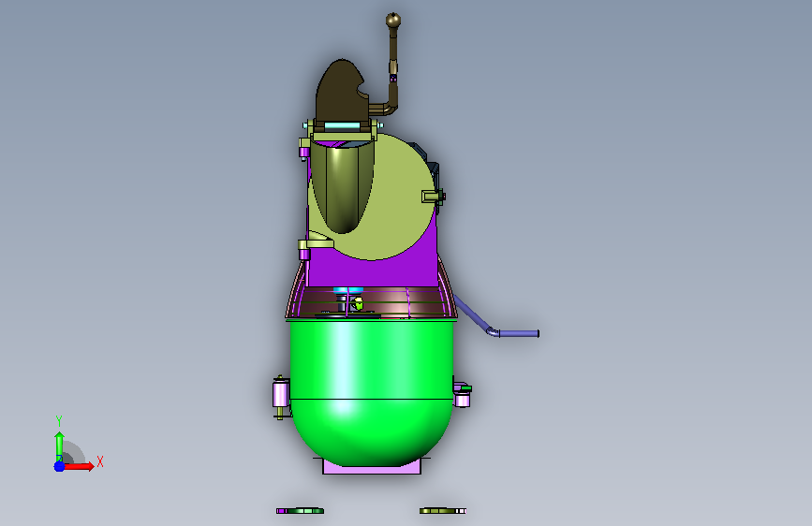This screenshot has height=526, width=812.
Task: Select the upper-left purple hinge cylinder
Action: tap(304, 152)
